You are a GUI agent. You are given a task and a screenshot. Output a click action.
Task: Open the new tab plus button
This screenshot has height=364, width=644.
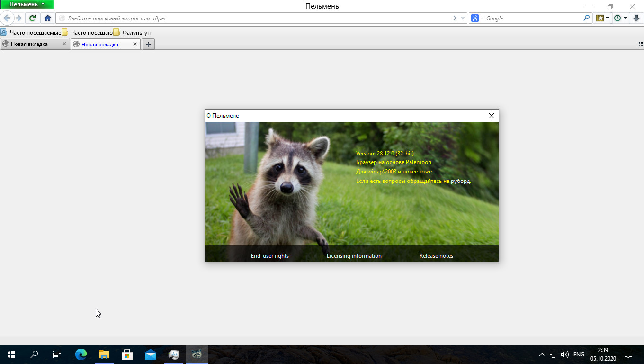pos(148,44)
